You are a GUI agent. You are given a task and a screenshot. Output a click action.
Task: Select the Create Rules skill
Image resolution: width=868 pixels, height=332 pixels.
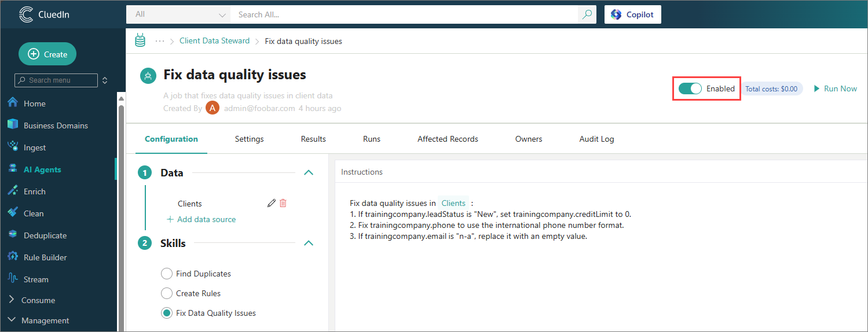pos(167,293)
